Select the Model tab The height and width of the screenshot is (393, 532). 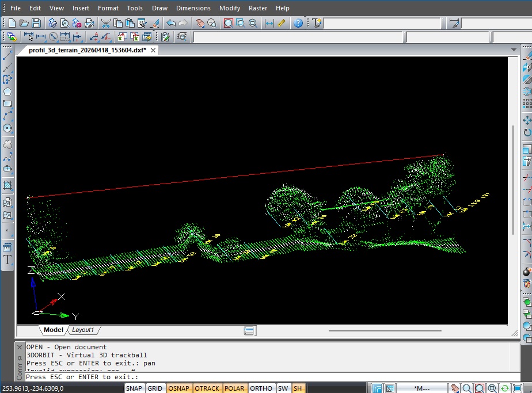52,330
